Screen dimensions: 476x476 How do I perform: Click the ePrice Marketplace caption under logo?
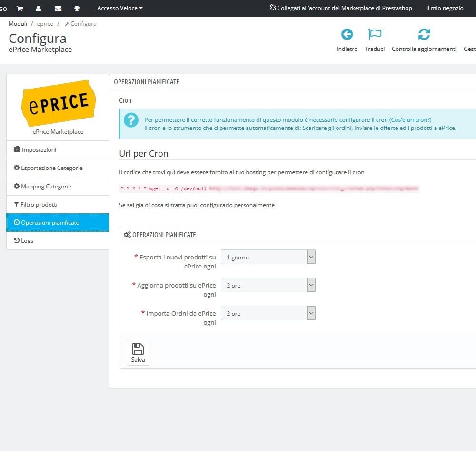pyautogui.click(x=58, y=132)
